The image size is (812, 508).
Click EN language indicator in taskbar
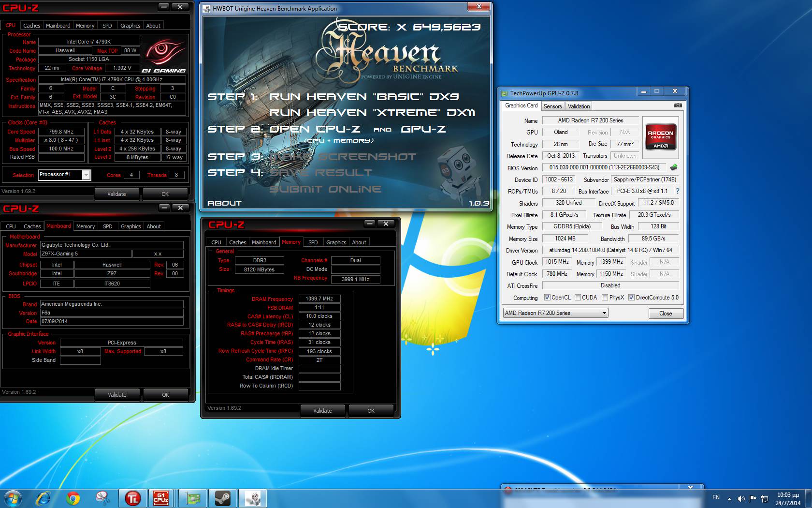pos(716,497)
